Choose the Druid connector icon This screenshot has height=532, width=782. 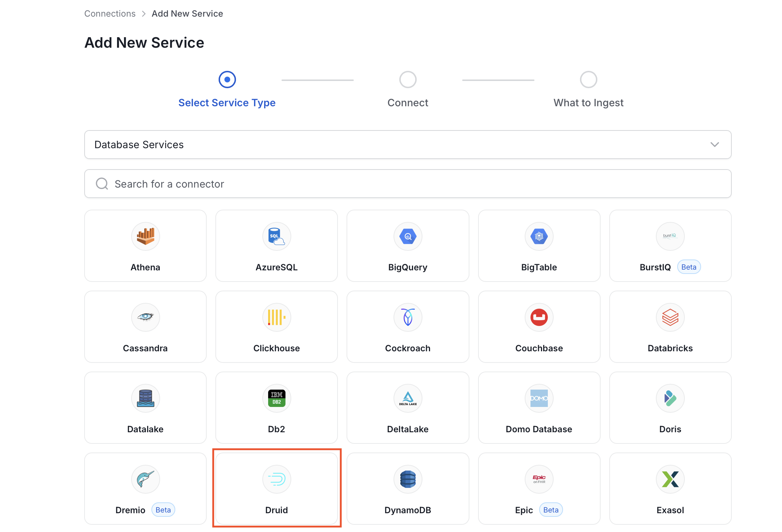click(277, 479)
